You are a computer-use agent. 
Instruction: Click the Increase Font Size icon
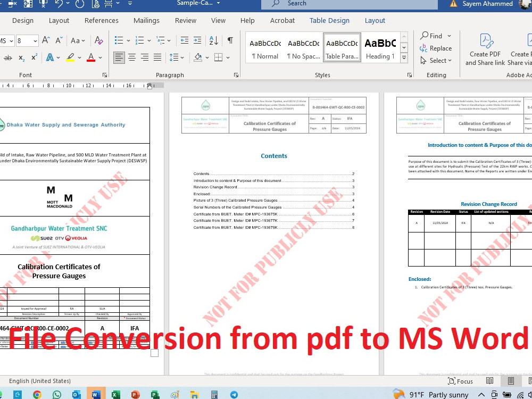(x=46, y=40)
